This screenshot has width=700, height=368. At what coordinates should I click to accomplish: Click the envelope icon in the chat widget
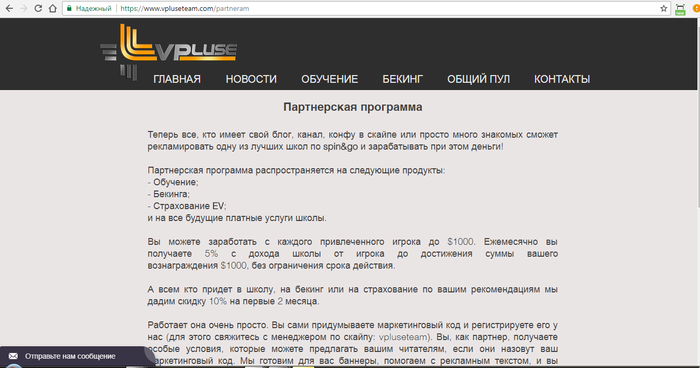(13, 356)
